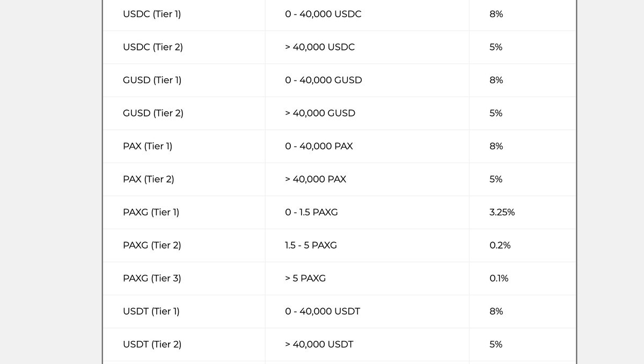Click the 0 - 40,000 USDC range
Image resolution: width=644 pixels, height=364 pixels.
[323, 14]
